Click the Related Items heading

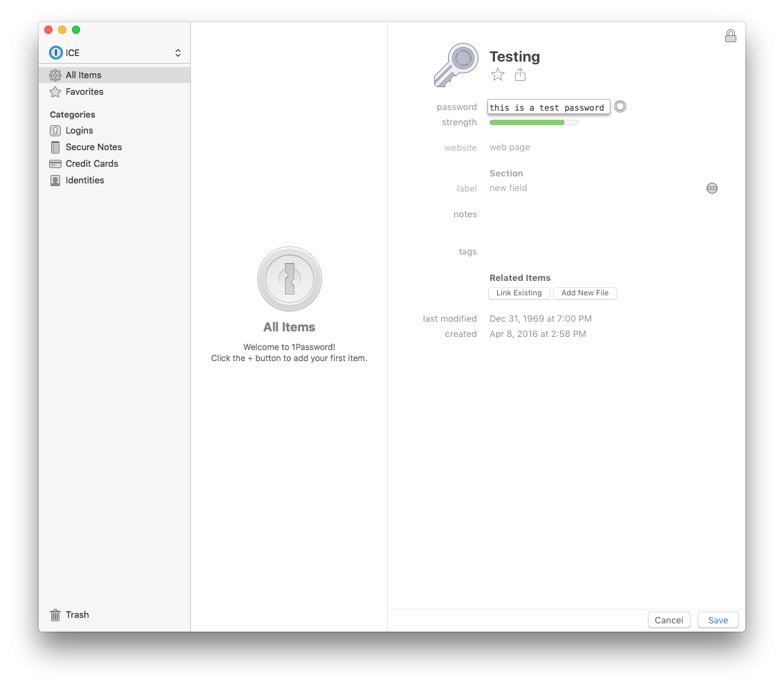click(519, 277)
